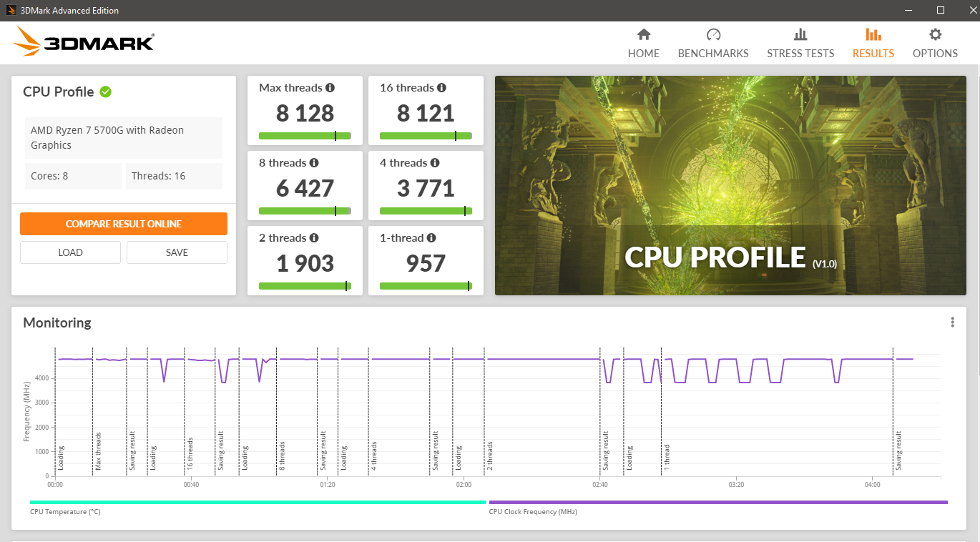Screen dimensions: 980x542
Task: Click the 8 threads score bar
Action: 305,211
